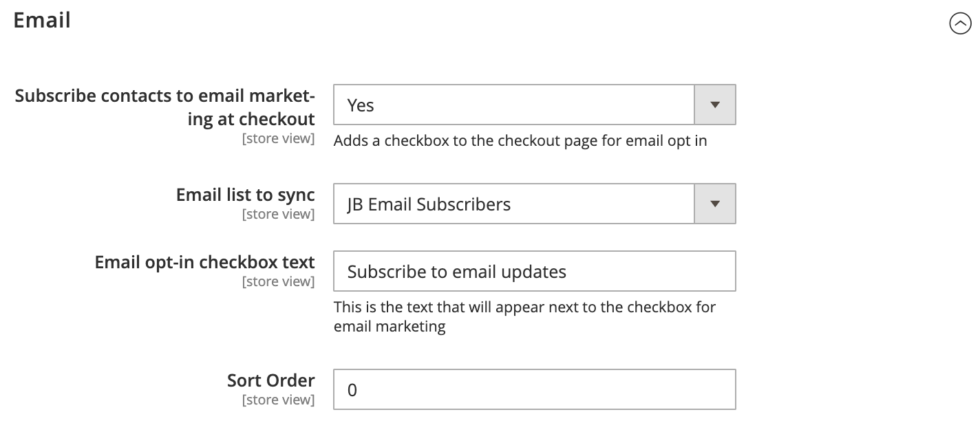This screenshot has height=421, width=980.
Task: Click the 0 value in Sort Order
Action: tap(352, 390)
